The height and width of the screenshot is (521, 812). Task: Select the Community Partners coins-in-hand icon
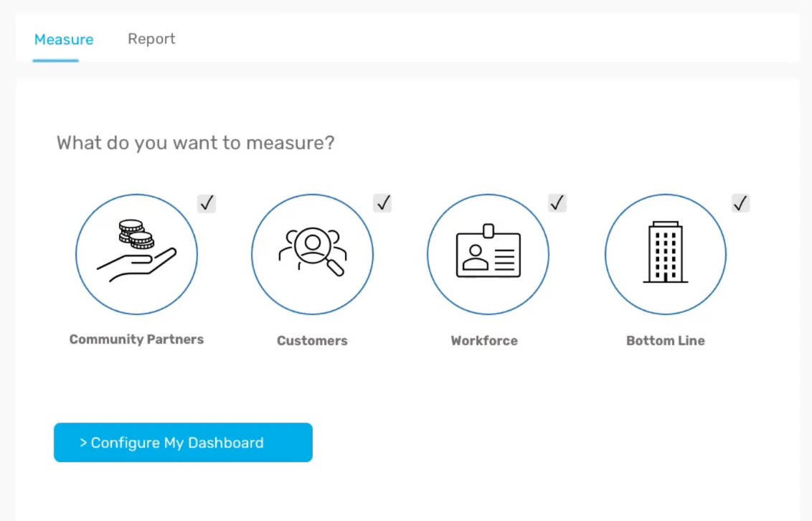137,254
